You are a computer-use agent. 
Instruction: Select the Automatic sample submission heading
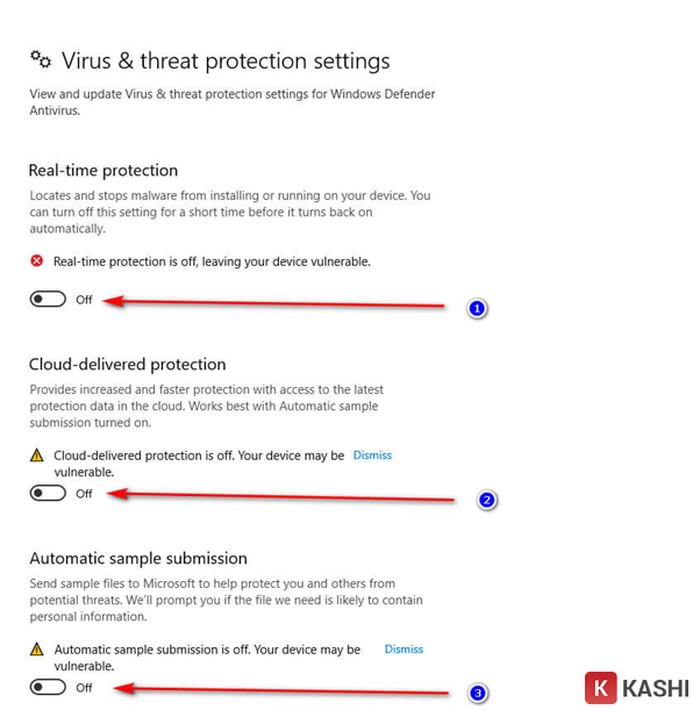(138, 558)
